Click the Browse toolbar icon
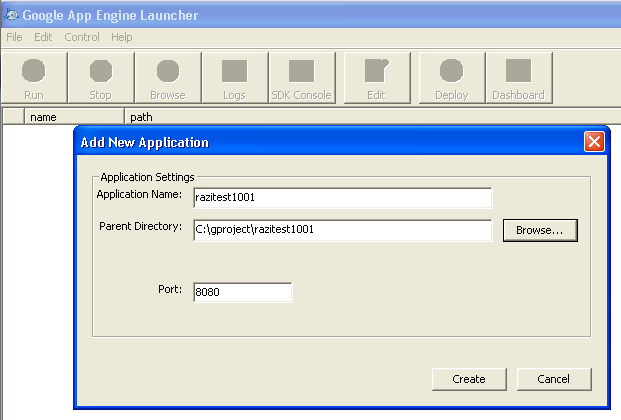The height and width of the screenshot is (420, 621). [x=168, y=78]
